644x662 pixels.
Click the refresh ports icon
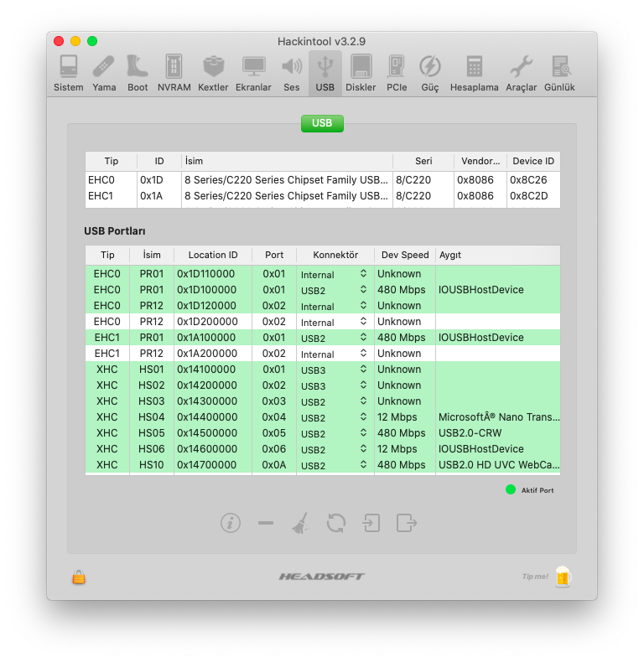click(336, 523)
